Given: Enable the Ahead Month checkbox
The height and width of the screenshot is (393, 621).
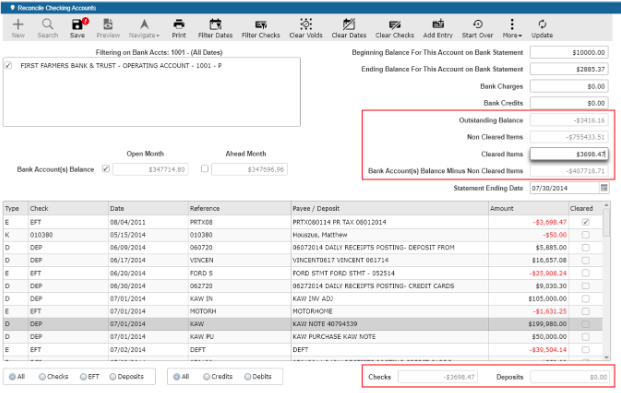Looking at the screenshot, I should click(x=204, y=169).
